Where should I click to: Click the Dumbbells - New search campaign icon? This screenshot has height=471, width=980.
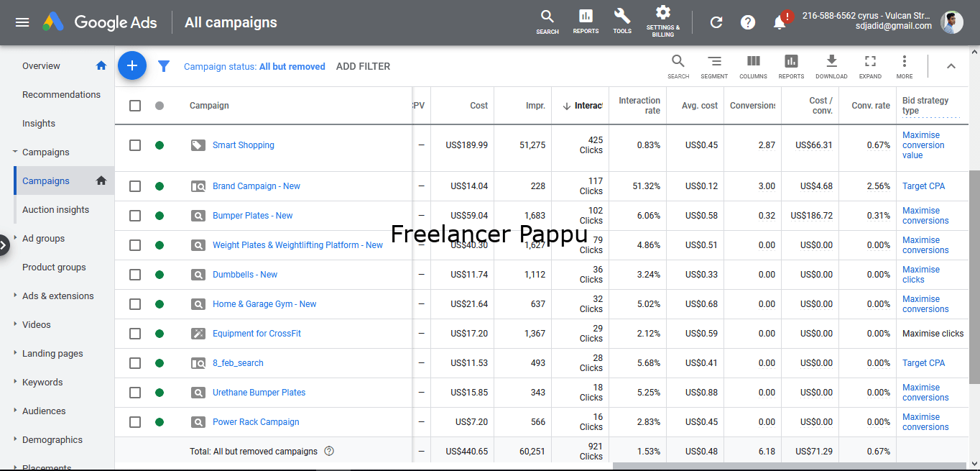[198, 275]
